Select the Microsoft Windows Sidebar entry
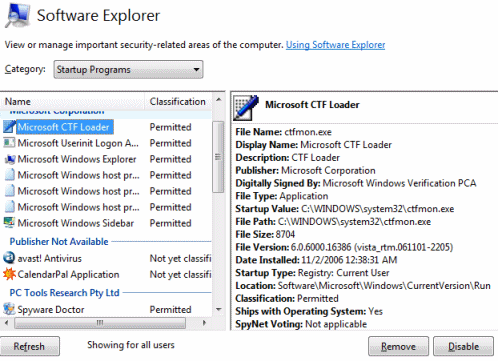Viewport: 498px width, 361px height. tap(76, 223)
